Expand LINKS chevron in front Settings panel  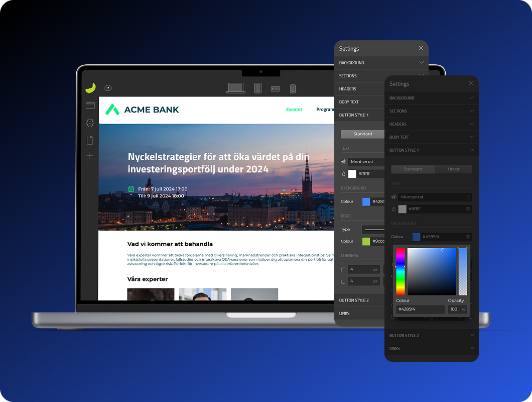click(472, 348)
